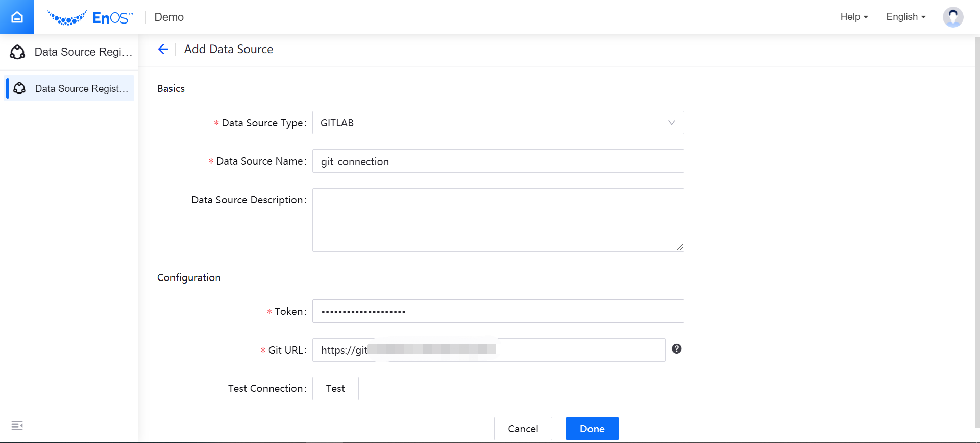Open the Help dropdown menu
980x443 pixels.
click(854, 17)
